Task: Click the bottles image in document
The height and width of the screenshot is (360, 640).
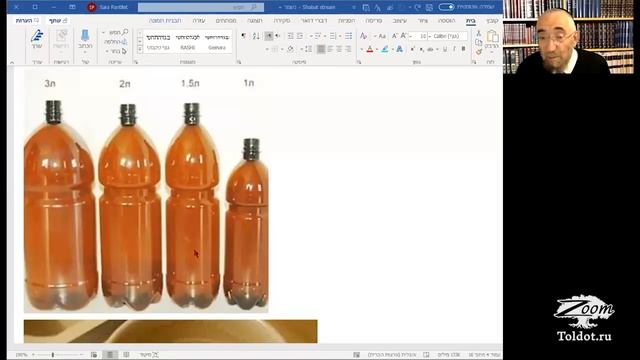Action: click(146, 191)
